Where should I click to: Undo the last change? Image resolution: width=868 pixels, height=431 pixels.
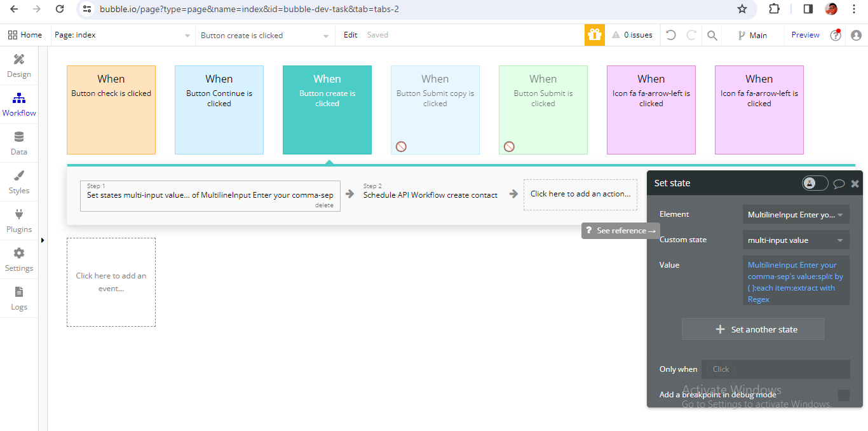[x=670, y=35]
